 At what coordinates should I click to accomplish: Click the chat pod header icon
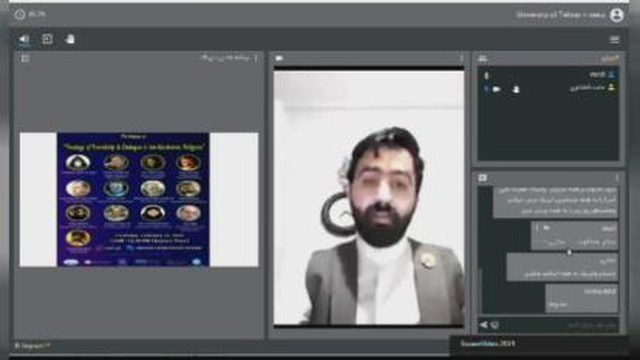point(482,178)
